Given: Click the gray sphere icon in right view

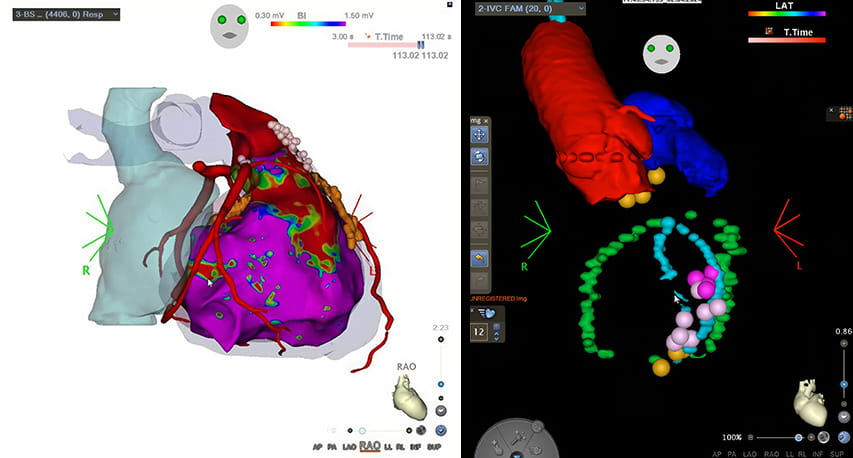Looking at the screenshot, I should click(824, 437).
